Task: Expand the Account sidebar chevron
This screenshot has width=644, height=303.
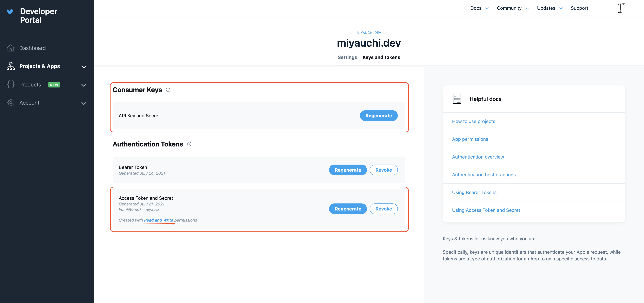Action: 84,103
